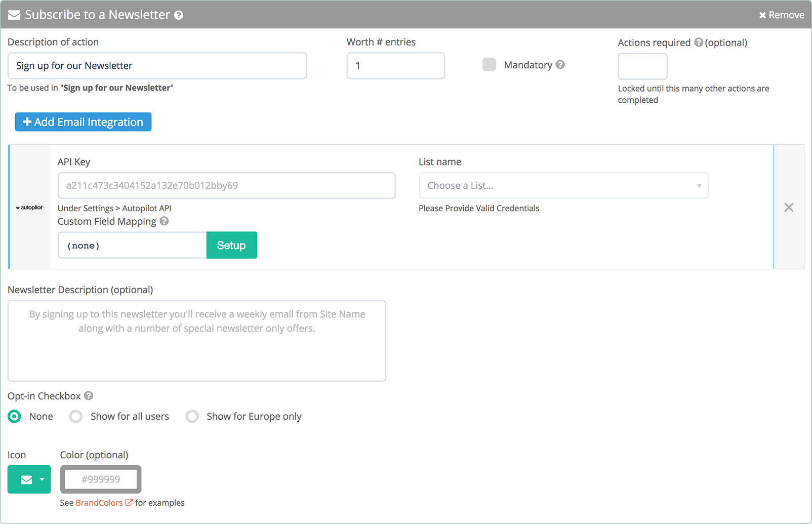Click the API Key input field
812x524 pixels.
tap(226, 185)
